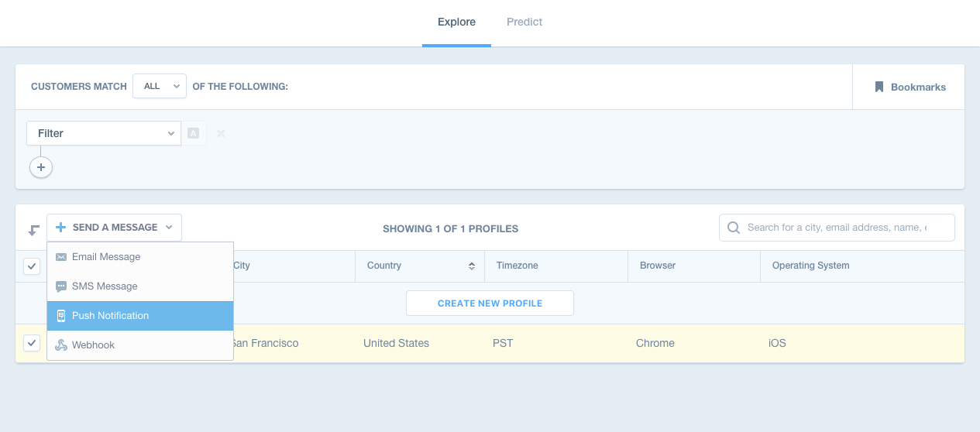The width and height of the screenshot is (980, 432).
Task: Click the magnifier icon in the search box
Action: coord(733,228)
